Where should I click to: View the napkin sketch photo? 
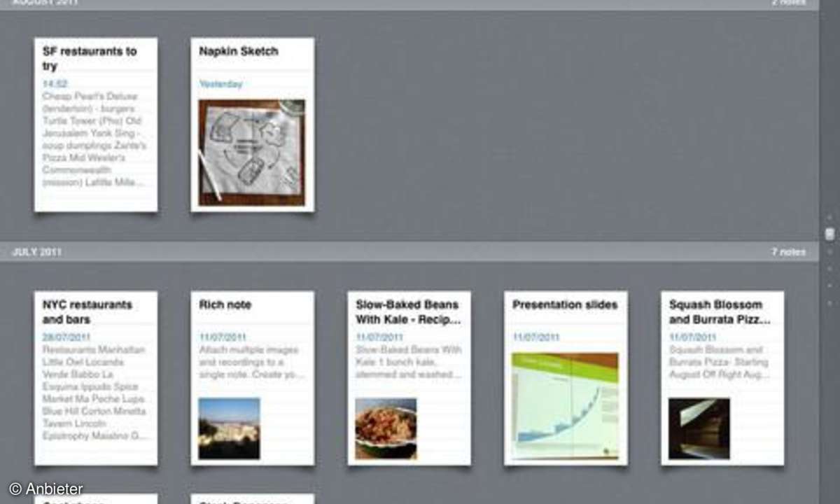[x=252, y=153]
